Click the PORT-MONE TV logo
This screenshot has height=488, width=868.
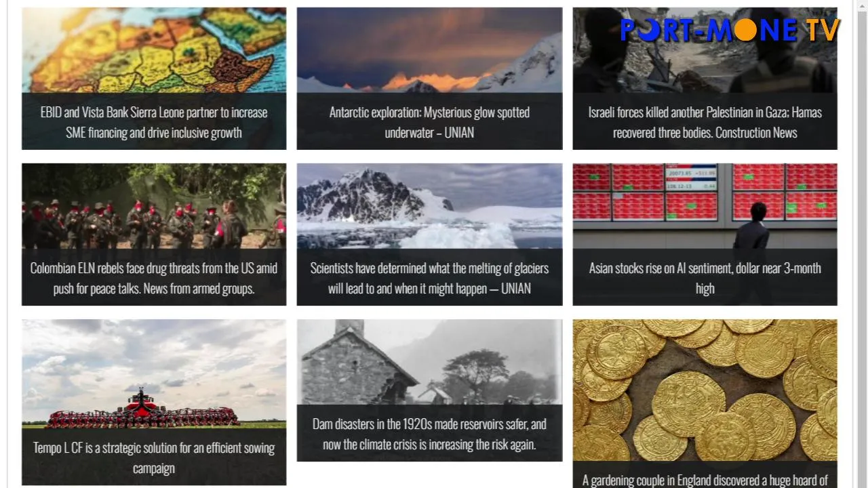(x=730, y=30)
